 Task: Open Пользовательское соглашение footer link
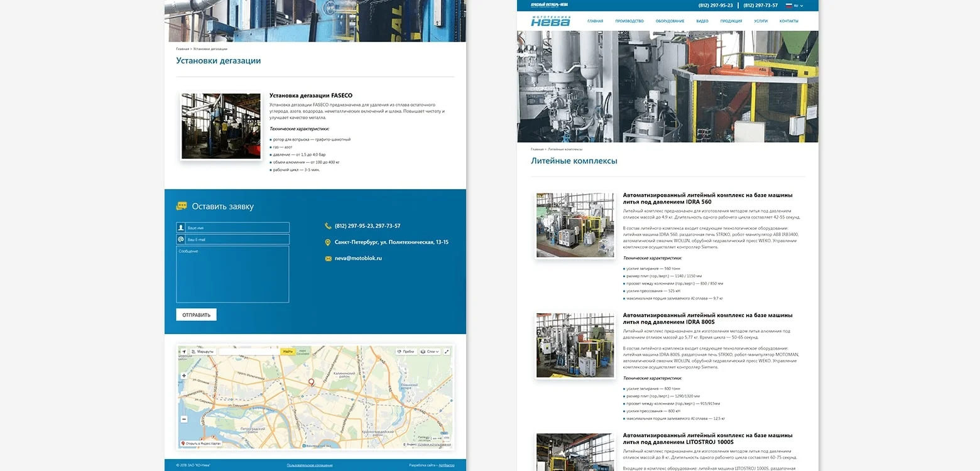click(x=310, y=465)
